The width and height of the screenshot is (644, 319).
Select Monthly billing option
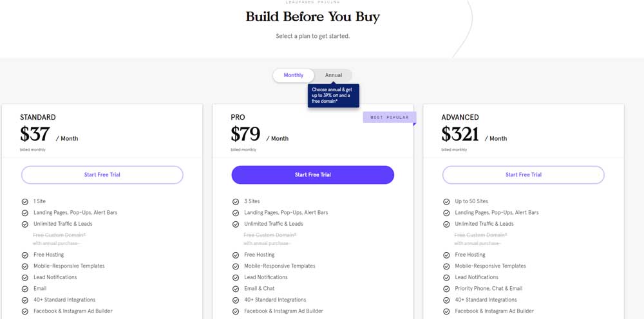[x=294, y=75]
